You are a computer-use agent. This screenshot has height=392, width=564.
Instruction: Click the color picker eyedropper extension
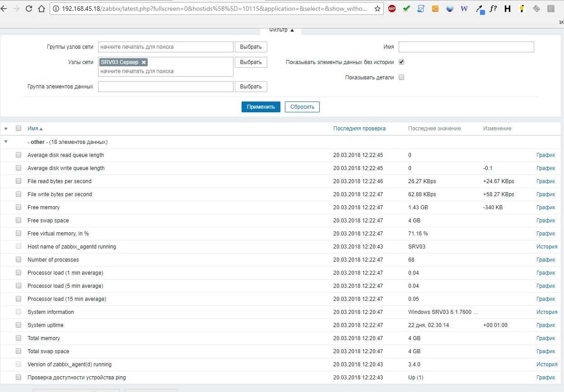click(x=480, y=9)
